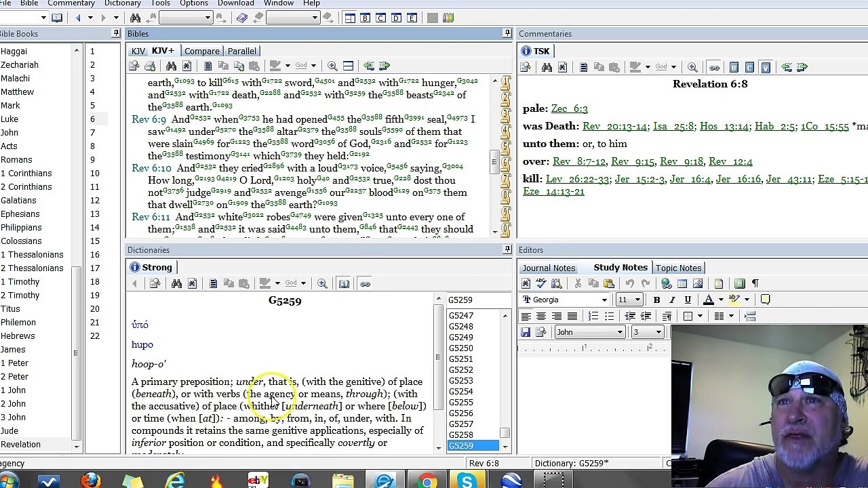868x488 pixels.
Task: Select layout B in main toolbar
Action: point(365,18)
